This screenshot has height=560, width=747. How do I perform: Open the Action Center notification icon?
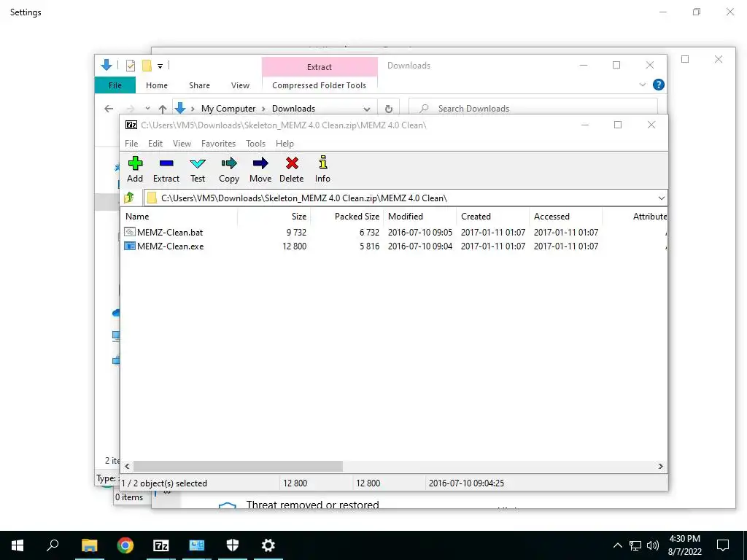coord(723,545)
